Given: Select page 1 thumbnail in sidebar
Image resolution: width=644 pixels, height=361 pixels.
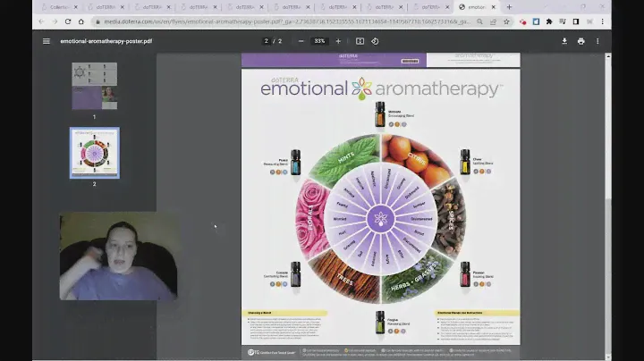Looking at the screenshot, I should pos(94,86).
